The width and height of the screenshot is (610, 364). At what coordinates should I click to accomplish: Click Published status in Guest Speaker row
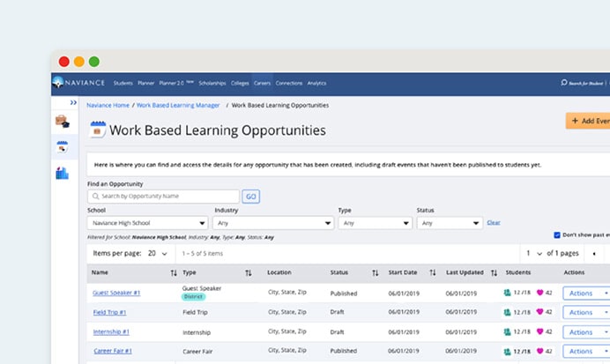[344, 293]
